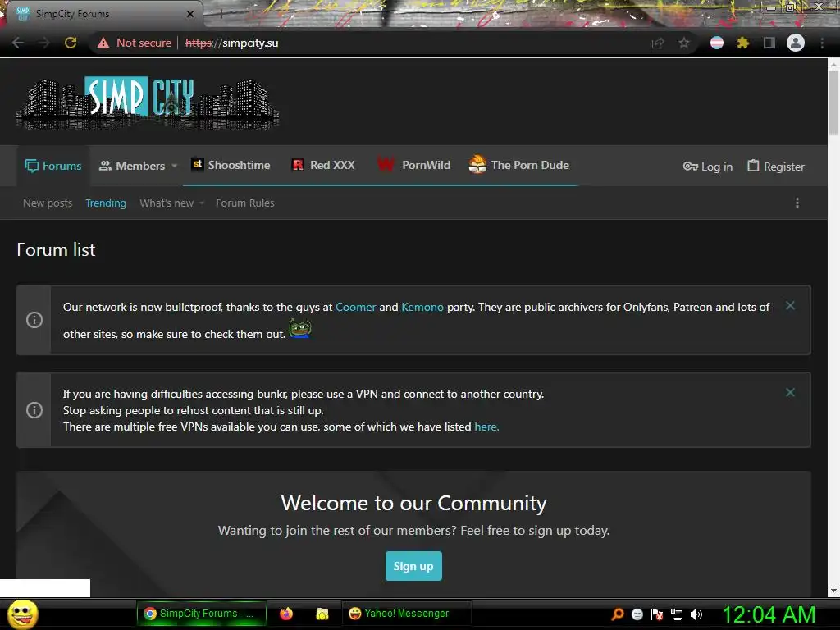This screenshot has width=840, height=630.
Task: Click the Sign up button
Action: pyautogui.click(x=413, y=566)
